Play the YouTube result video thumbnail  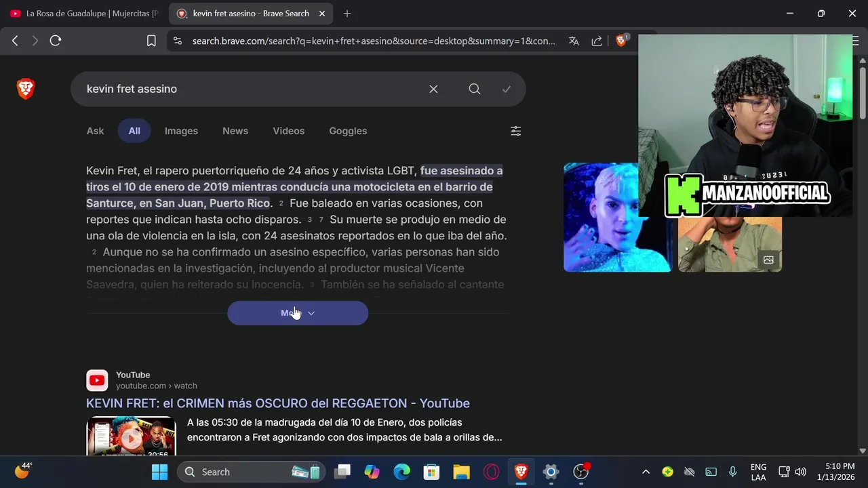click(x=131, y=437)
